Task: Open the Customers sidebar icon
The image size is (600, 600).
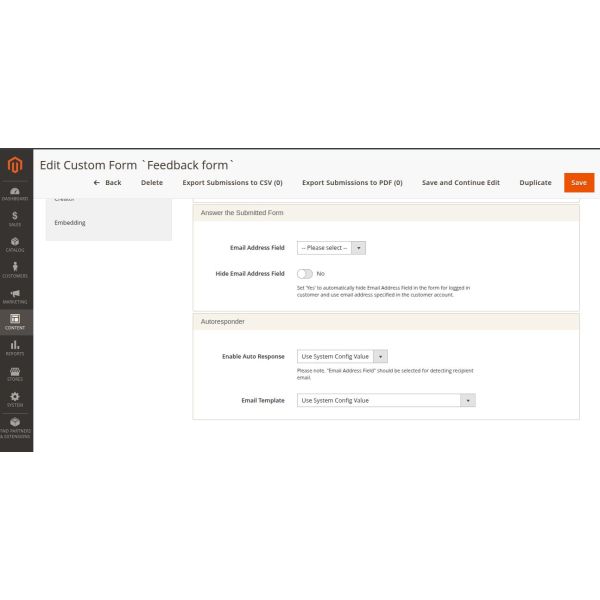Action: [x=15, y=270]
